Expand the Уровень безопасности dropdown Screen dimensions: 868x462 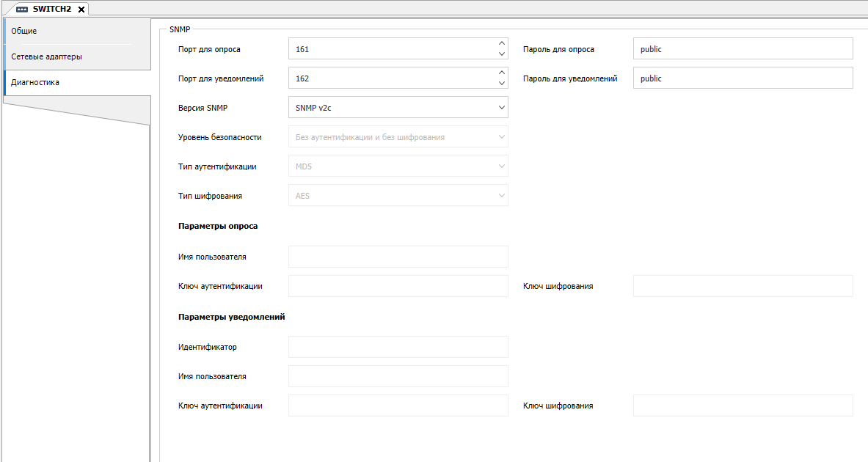click(502, 137)
